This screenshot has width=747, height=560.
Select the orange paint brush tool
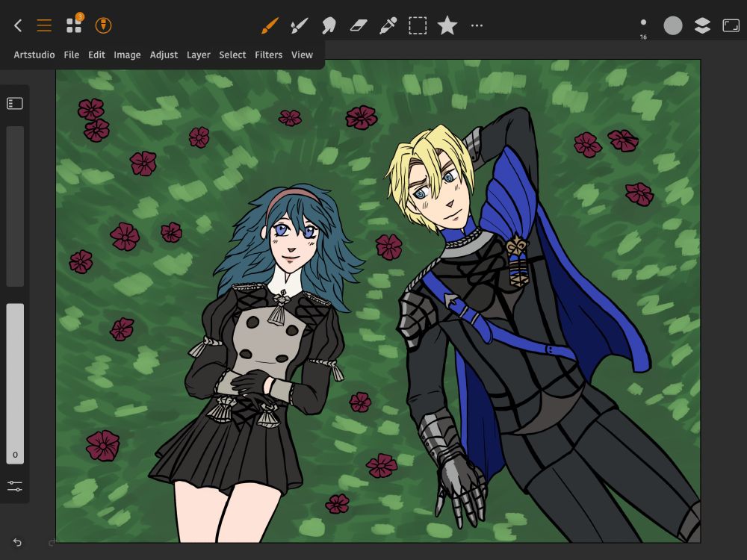click(x=269, y=26)
